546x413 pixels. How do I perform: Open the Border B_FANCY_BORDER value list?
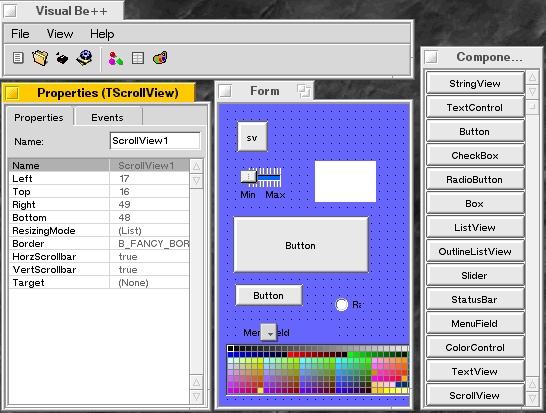[150, 243]
